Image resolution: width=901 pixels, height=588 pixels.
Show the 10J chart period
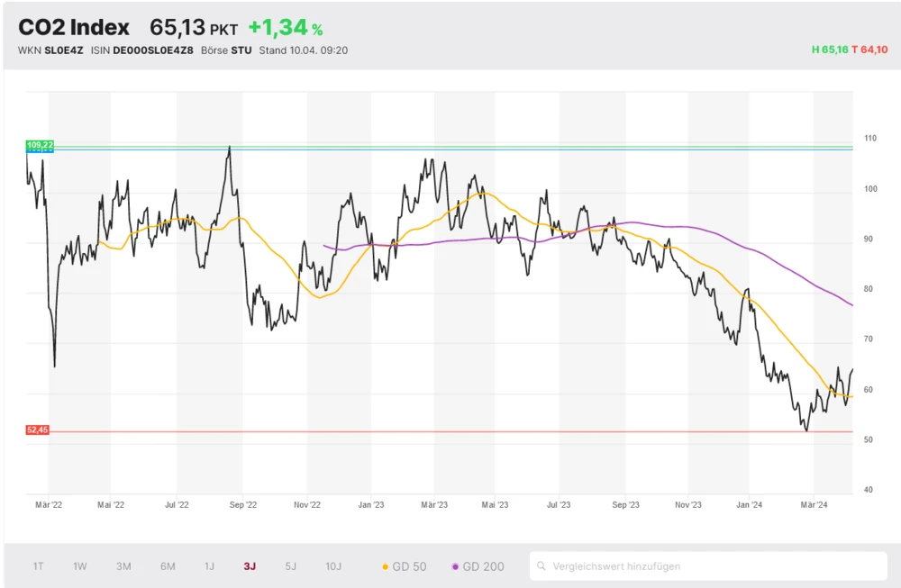coord(333,566)
